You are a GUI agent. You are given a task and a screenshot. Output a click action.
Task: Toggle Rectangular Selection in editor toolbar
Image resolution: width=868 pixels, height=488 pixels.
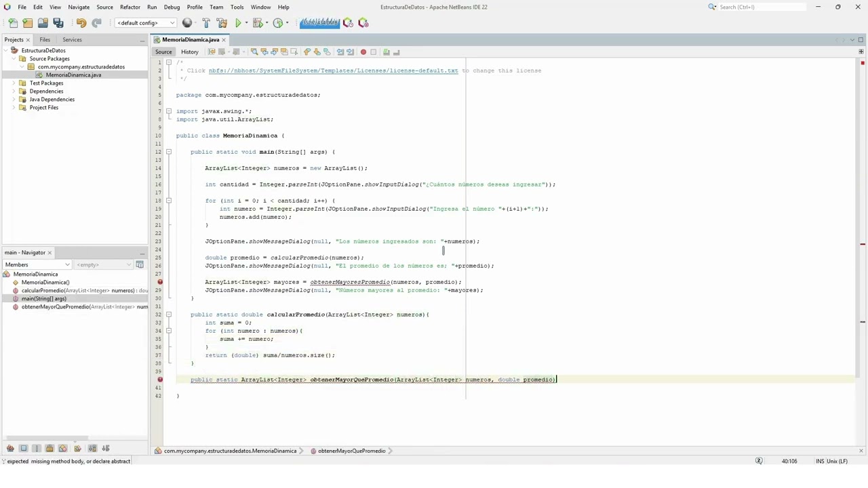[294, 52]
